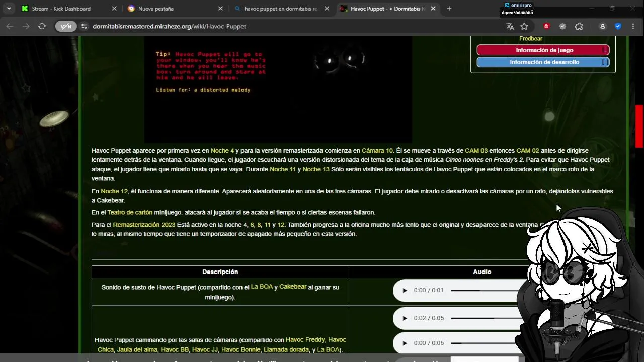
Task: Click the address bar URL
Action: coord(169,26)
